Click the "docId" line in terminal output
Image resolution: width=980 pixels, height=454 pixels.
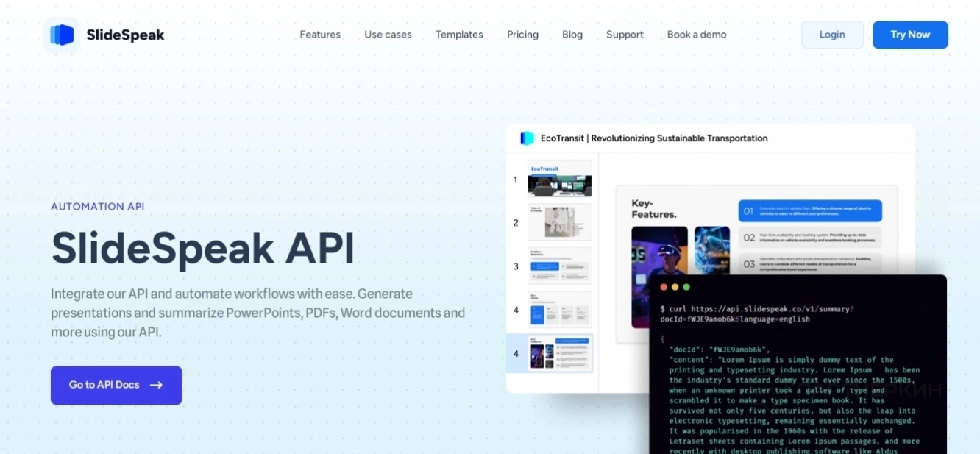(720, 350)
